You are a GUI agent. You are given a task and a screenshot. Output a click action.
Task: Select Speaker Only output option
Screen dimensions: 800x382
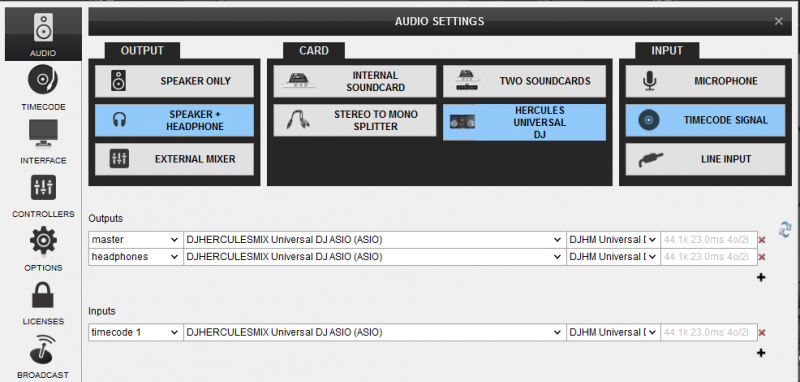click(174, 81)
